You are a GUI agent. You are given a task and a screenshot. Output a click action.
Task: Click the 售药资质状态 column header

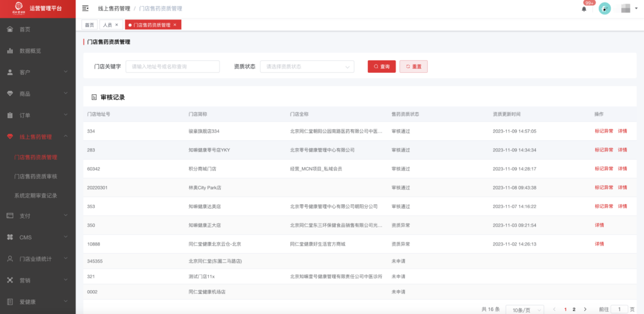click(x=405, y=114)
